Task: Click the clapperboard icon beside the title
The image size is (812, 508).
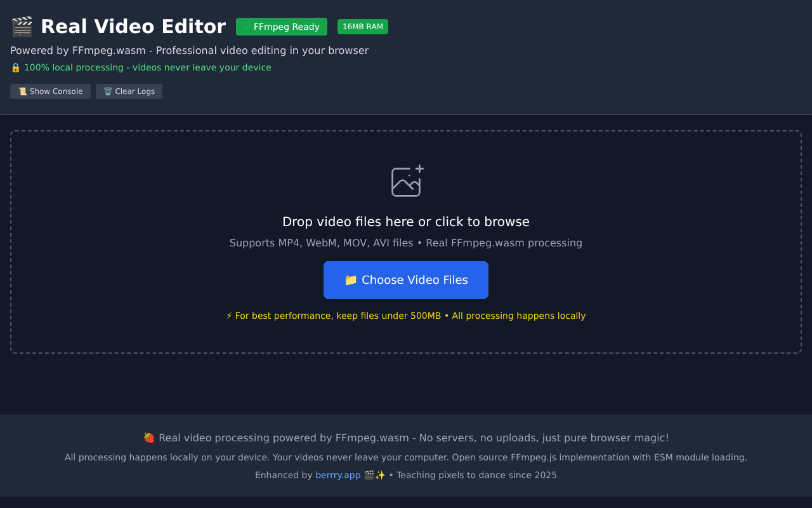Action: click(22, 27)
